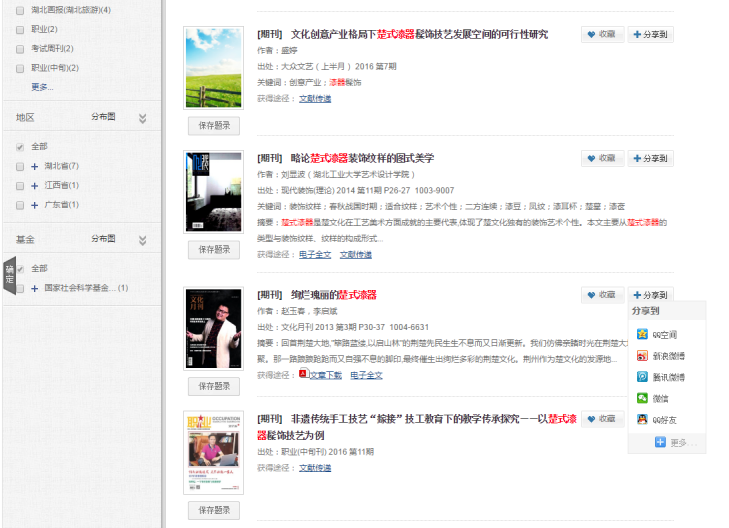
Task: Open 文献传递 link for 文化创意产业 article
Action: tap(315, 99)
